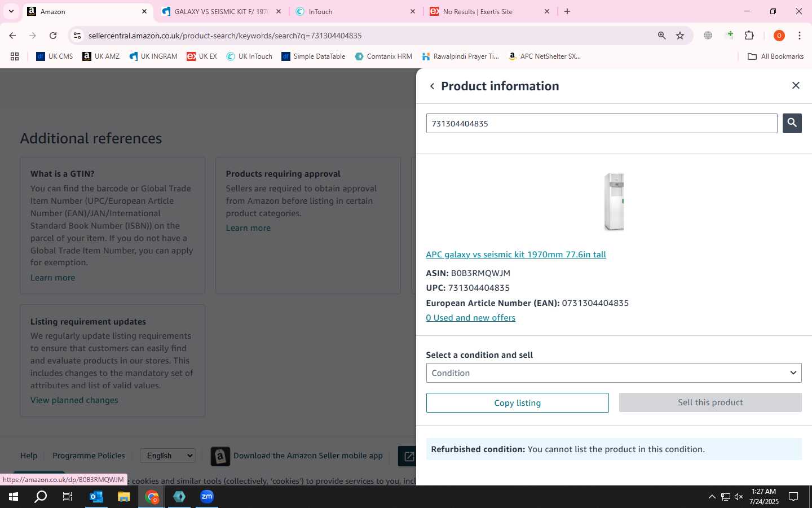Close the Product information panel
This screenshot has width=812, height=508.
click(x=796, y=85)
